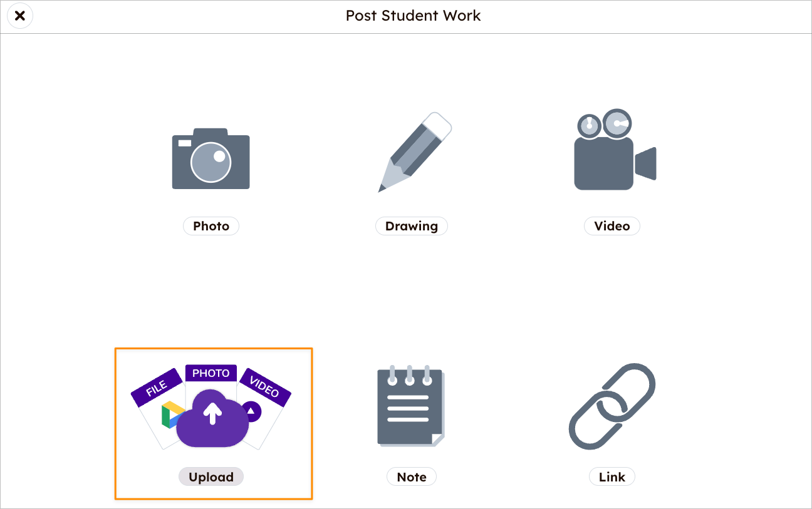Select the Photo camera icon
This screenshot has height=509, width=812.
tap(211, 158)
